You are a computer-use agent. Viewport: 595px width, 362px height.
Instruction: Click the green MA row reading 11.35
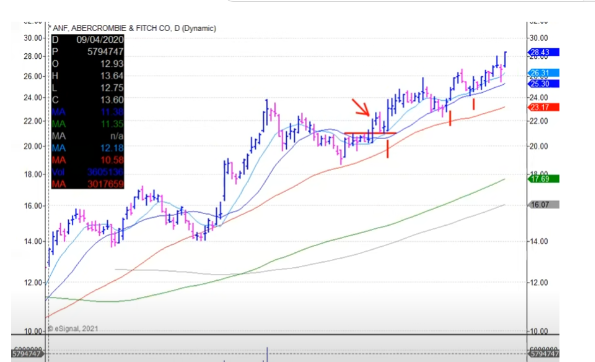88,124
